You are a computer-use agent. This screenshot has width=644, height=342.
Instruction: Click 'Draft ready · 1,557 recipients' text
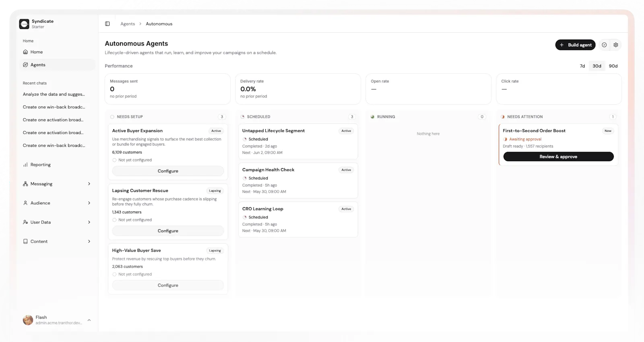point(528,146)
